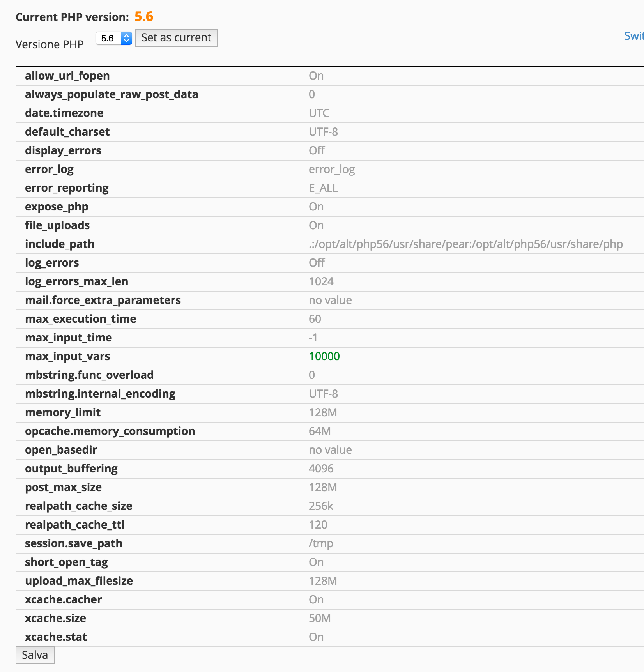Viewport: 644px width, 672px height.
Task: Toggle the log_errors Off value
Action: 317,263
